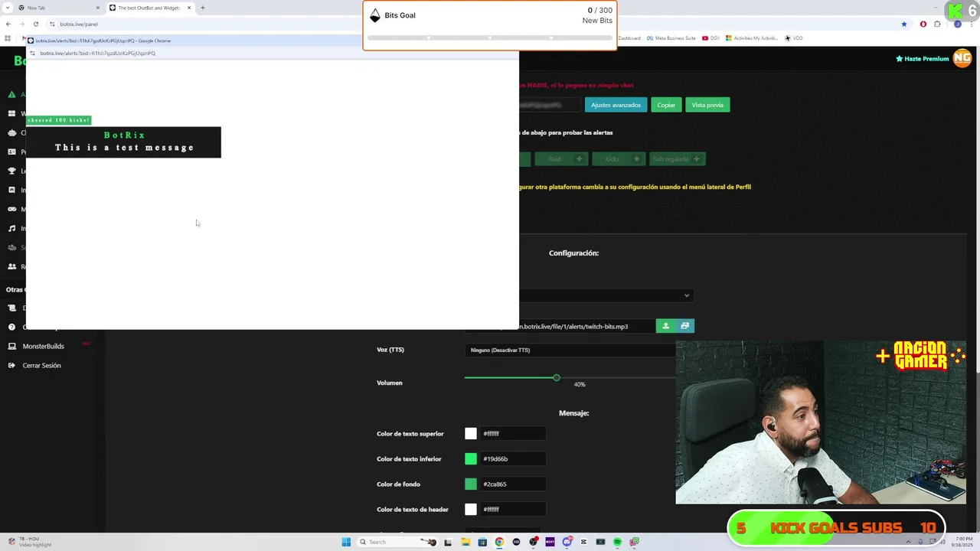The image size is (980, 551).
Task: Open MonsterBuilds in the sidebar
Action: [x=44, y=346]
